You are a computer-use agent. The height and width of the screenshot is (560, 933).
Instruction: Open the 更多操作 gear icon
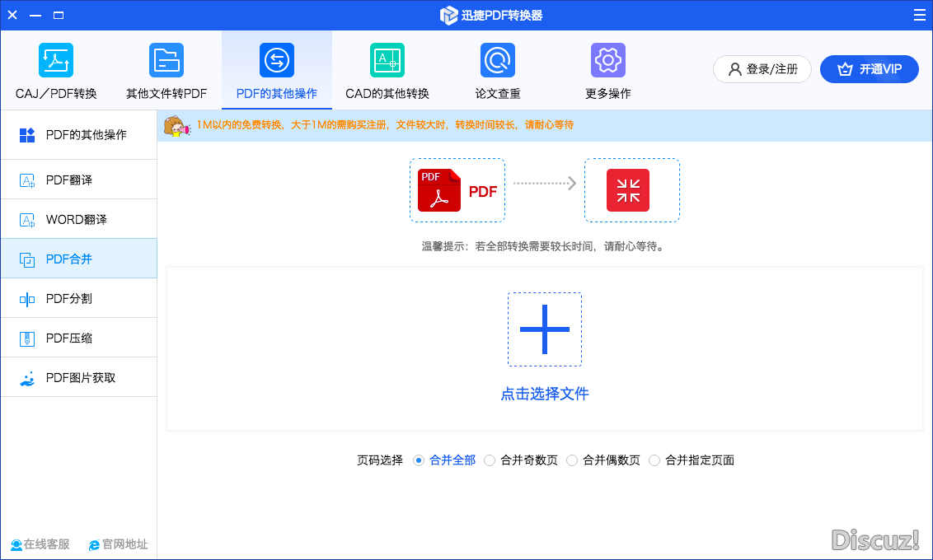click(608, 60)
